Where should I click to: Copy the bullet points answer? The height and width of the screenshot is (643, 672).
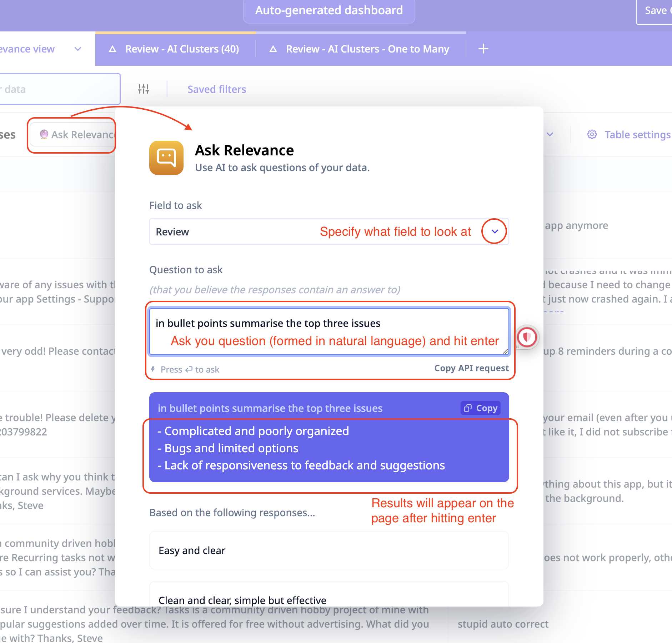(481, 408)
